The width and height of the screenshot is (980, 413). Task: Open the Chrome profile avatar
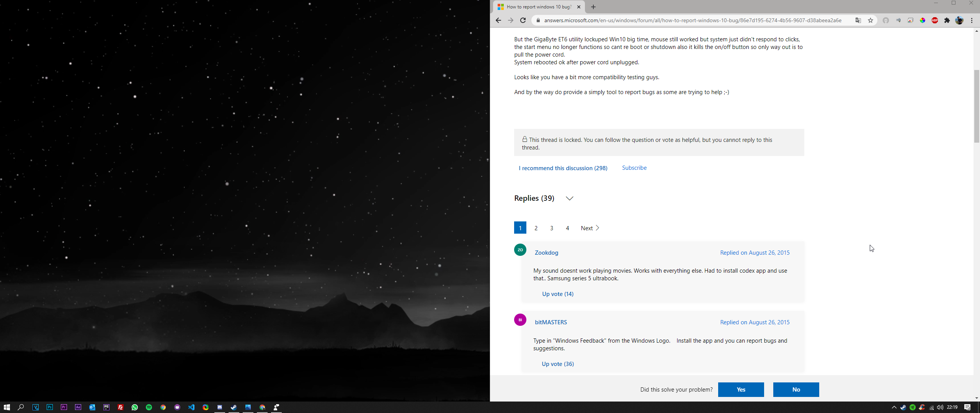coord(959,20)
